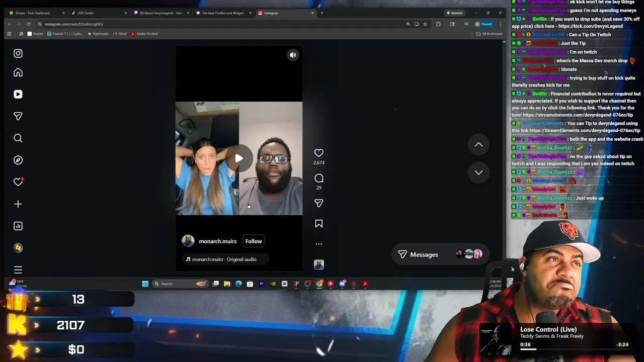This screenshot has width=644, height=362.
Task: Open All Bookmarks folder
Action: [x=489, y=34]
